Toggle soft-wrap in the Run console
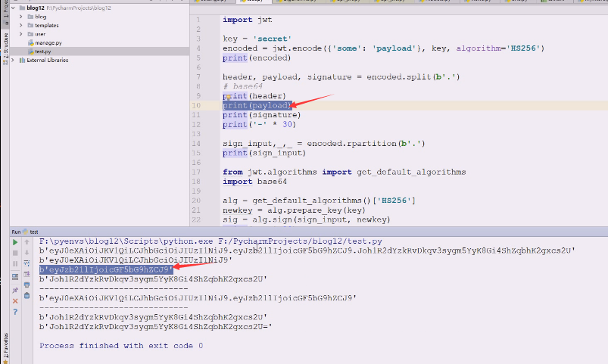Image resolution: width=608 pixels, height=364 pixels. (x=27, y=263)
